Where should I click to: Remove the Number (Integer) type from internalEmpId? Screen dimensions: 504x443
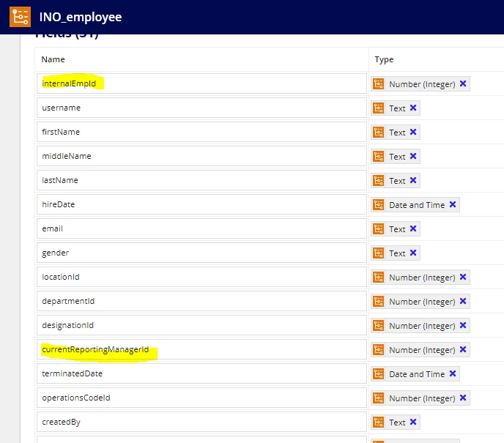click(x=463, y=83)
